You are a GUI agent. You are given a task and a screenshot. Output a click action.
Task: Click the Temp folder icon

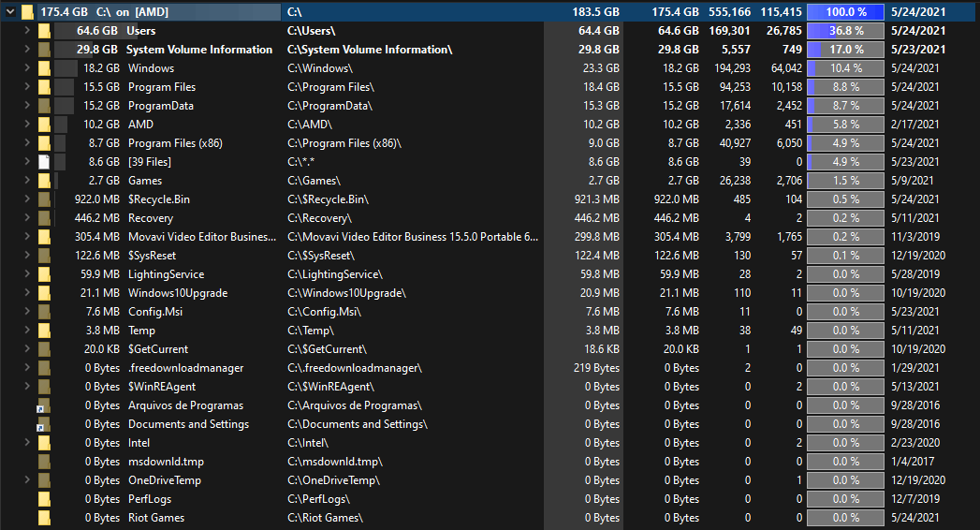coord(44,331)
